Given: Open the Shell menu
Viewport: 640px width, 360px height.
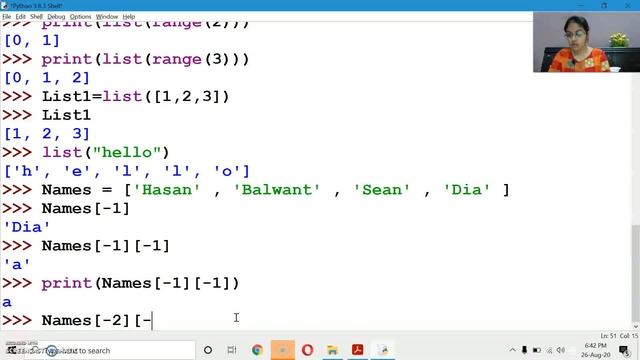Looking at the screenshot, I should tap(36, 17).
